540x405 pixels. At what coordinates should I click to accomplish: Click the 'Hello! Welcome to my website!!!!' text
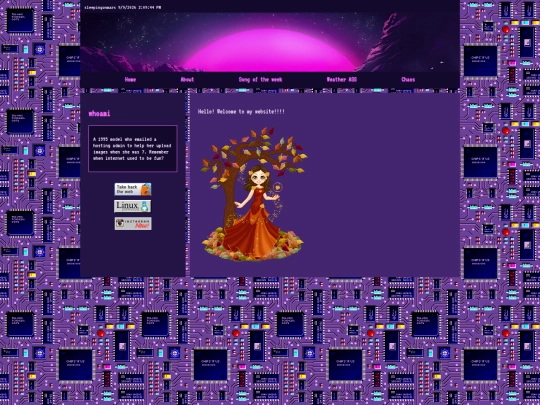click(x=241, y=112)
